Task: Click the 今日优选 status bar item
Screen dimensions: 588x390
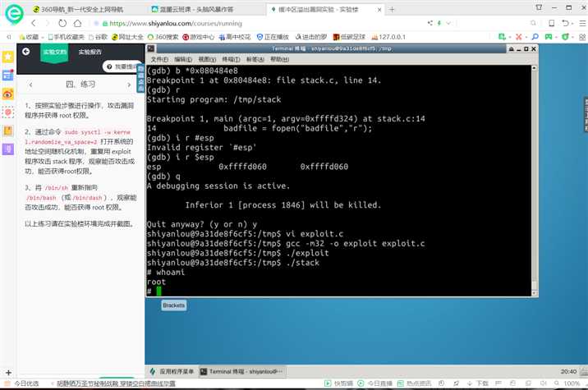Action: click(x=21, y=383)
